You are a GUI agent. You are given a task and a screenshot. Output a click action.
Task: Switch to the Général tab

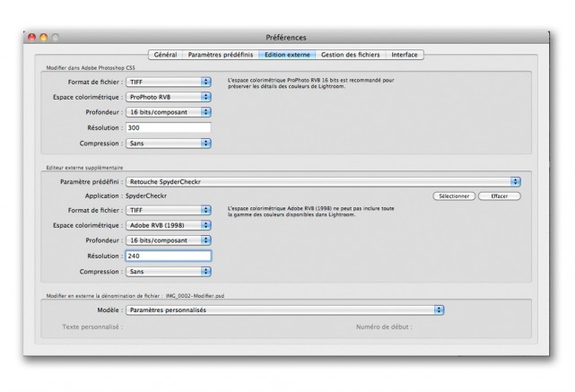[x=165, y=55]
